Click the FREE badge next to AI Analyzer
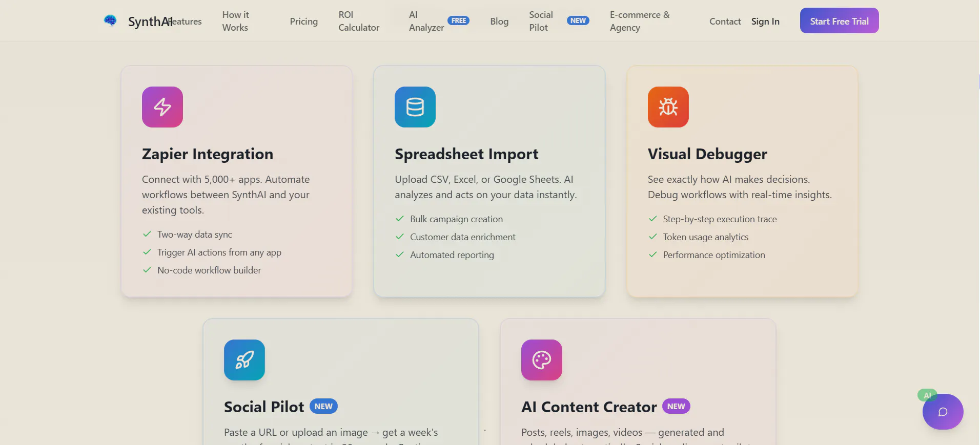Screen dimensions: 980x445 (x=459, y=21)
